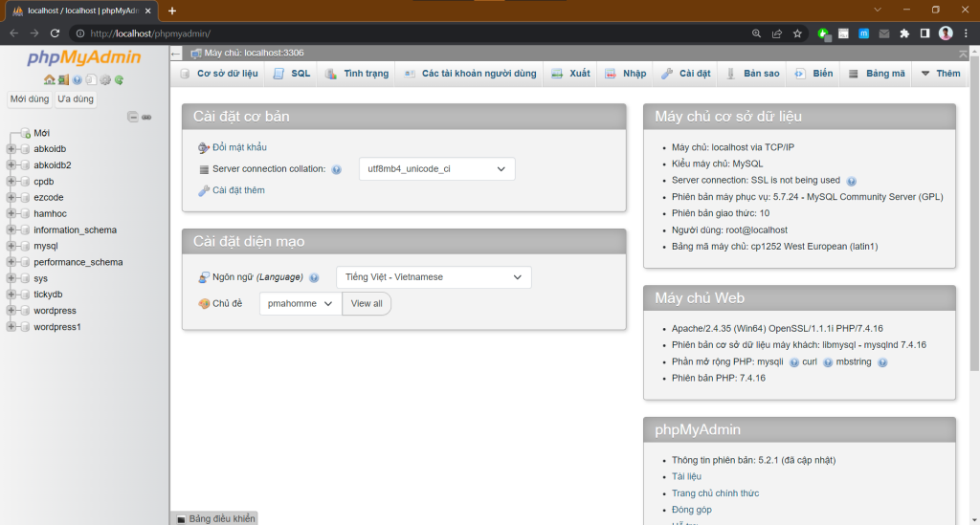Screen dimensions: 980x525
Task: Click the Cài đặt thêm link
Action: (238, 190)
